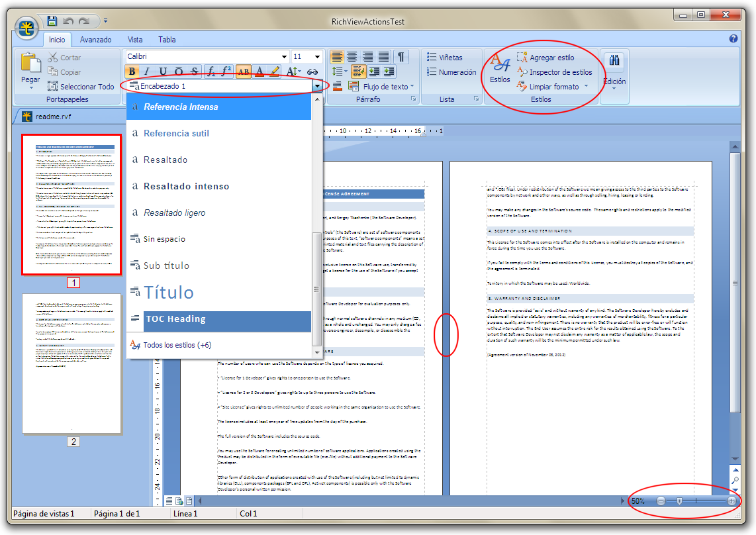Viewport: 756px width, 535px height.
Task: Expand the Encabezado 1 style dropdown arrow
Action: (x=318, y=86)
